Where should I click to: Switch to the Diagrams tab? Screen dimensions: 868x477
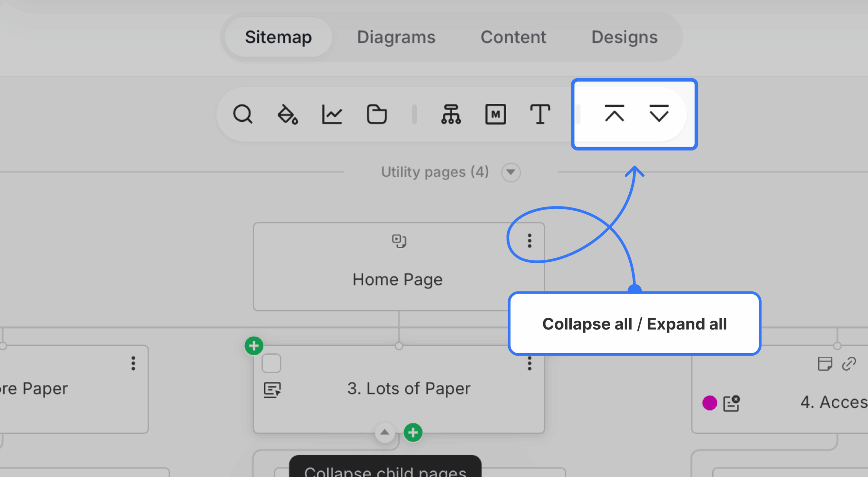396,37
